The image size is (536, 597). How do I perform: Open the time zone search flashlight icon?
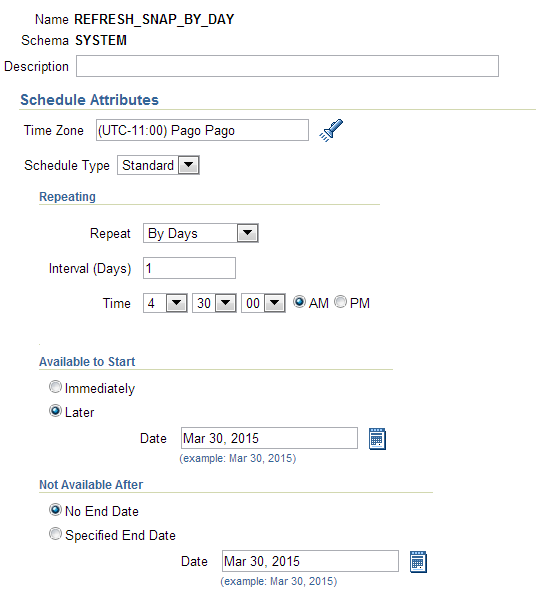[331, 130]
